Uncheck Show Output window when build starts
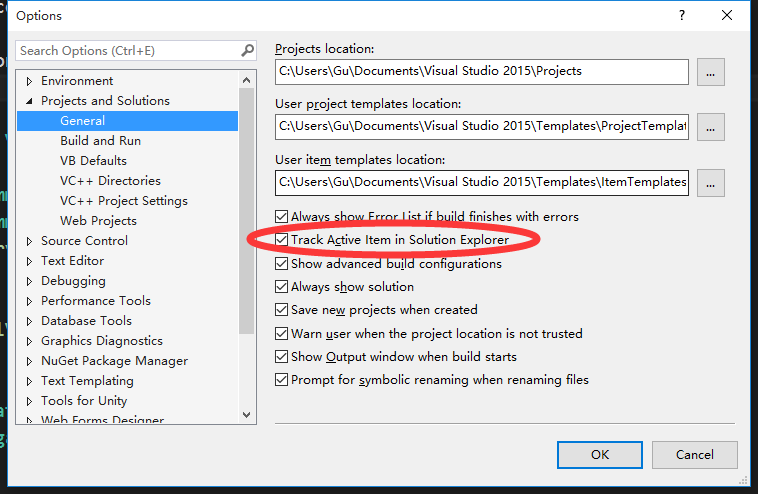 click(283, 357)
